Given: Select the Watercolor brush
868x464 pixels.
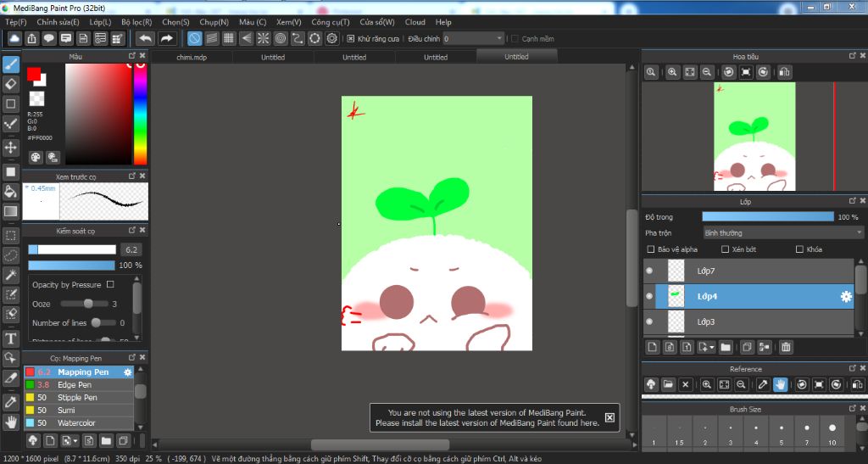Looking at the screenshot, I should (x=79, y=423).
